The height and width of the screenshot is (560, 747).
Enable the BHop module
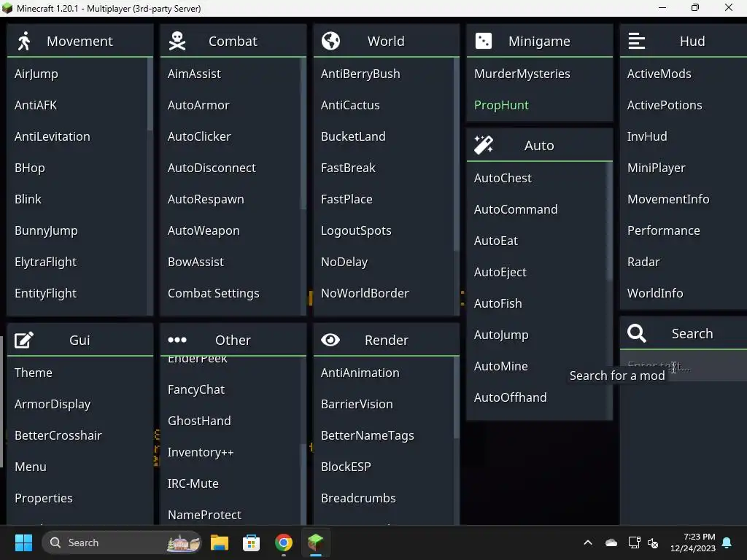coord(77,168)
